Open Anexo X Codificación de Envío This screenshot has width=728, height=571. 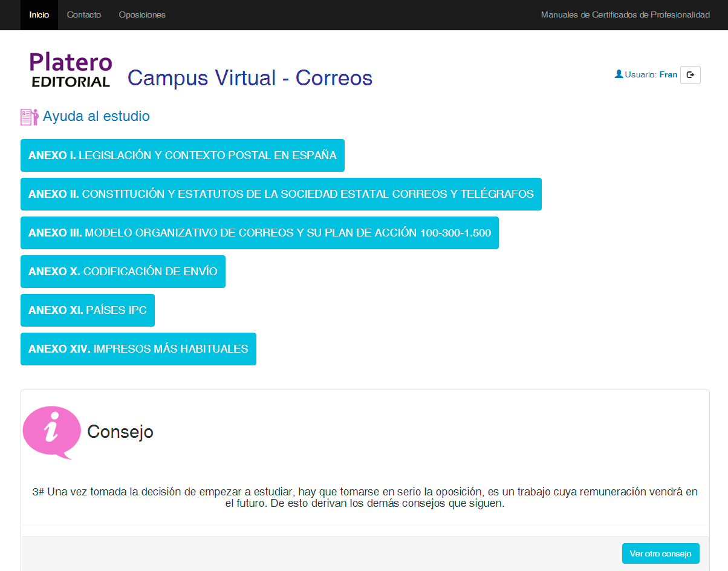[123, 272]
